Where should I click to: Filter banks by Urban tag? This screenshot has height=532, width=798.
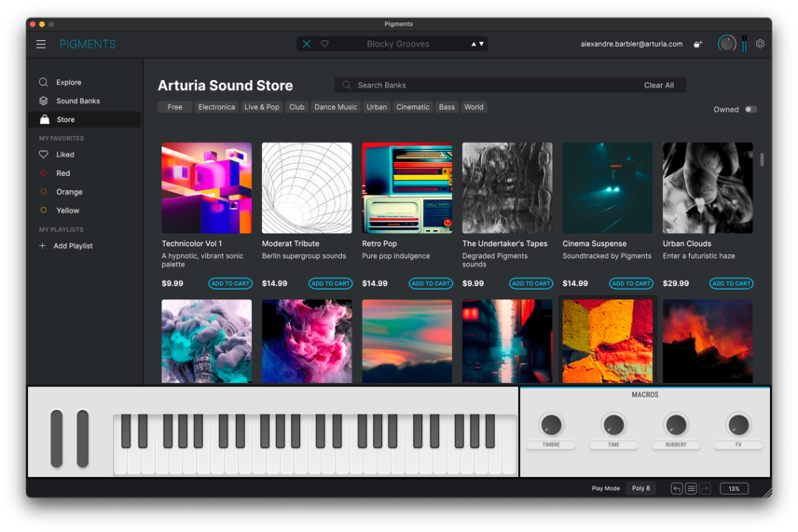(x=377, y=107)
